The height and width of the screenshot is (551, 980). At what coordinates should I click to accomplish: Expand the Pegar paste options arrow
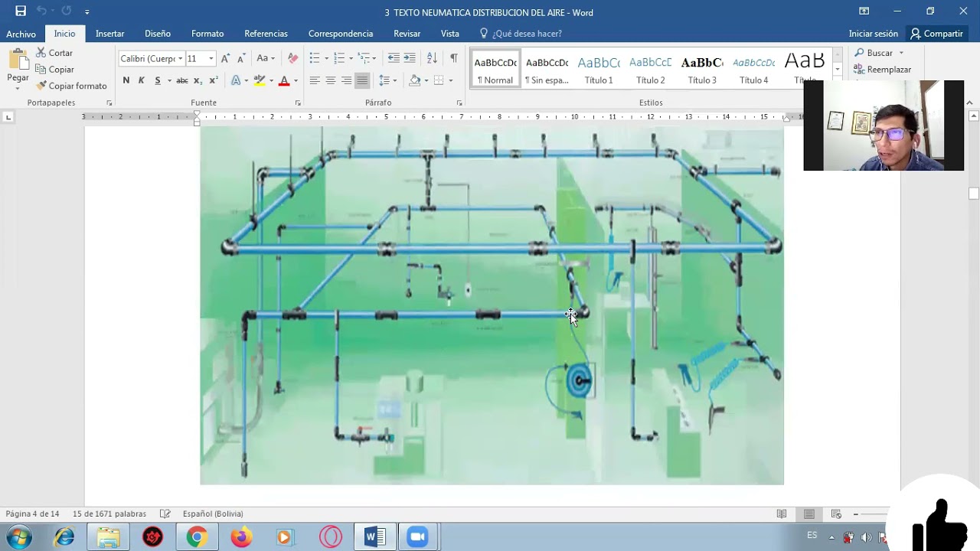pos(18,88)
